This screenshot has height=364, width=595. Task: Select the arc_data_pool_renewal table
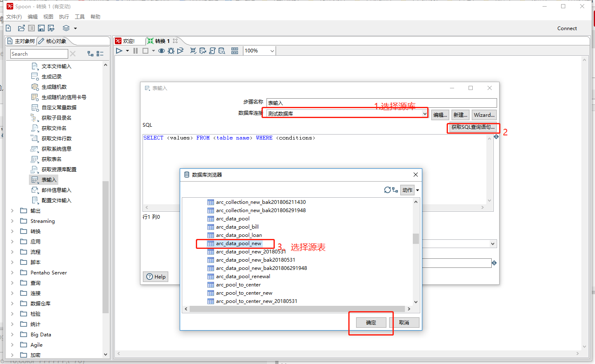click(243, 277)
